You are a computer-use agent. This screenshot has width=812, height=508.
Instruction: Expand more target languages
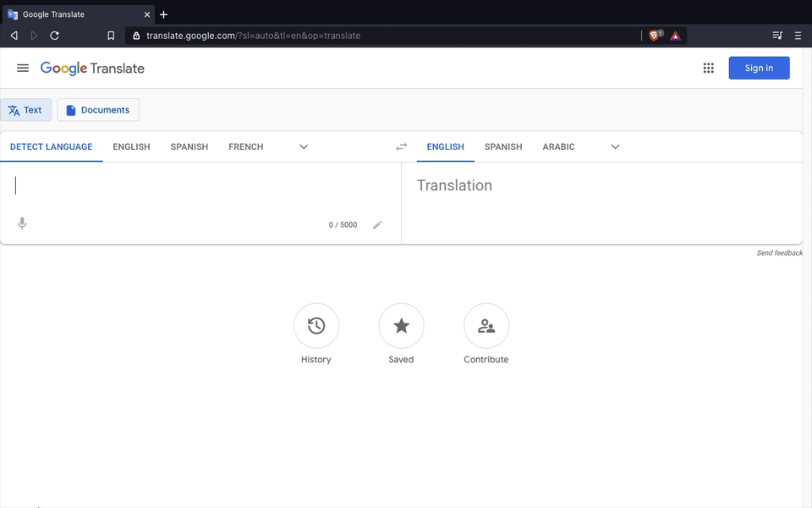pos(615,146)
